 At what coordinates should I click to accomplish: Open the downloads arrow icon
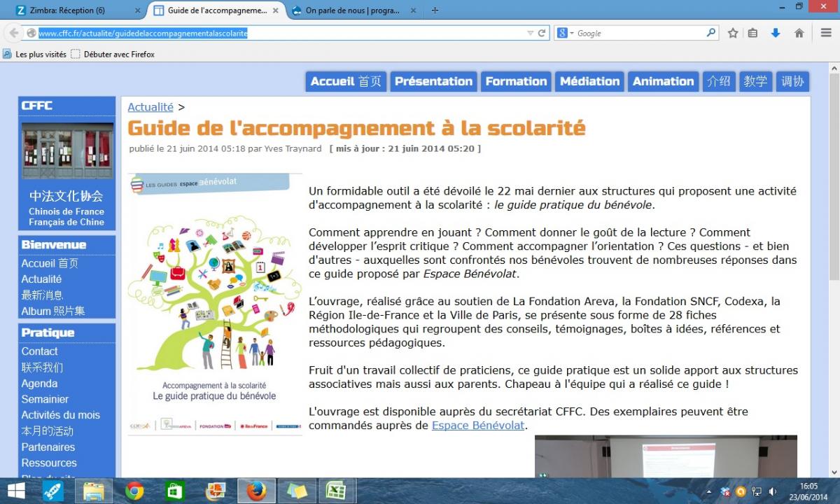pos(776,33)
